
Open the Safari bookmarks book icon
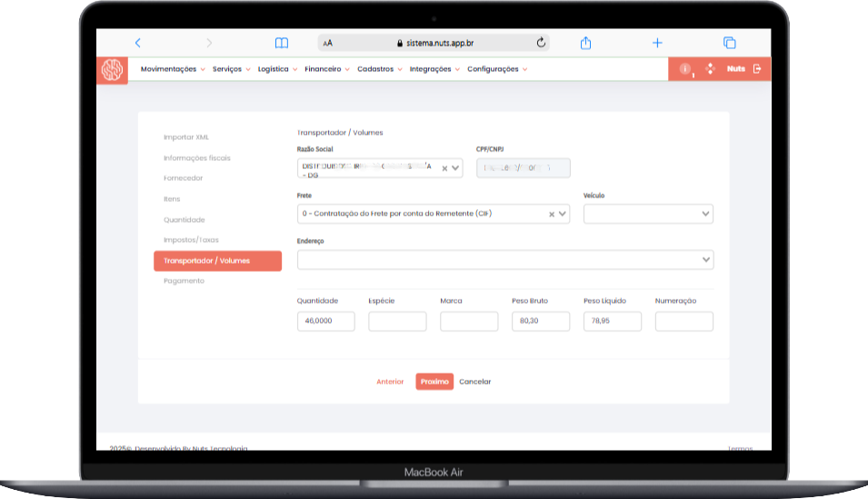(282, 43)
